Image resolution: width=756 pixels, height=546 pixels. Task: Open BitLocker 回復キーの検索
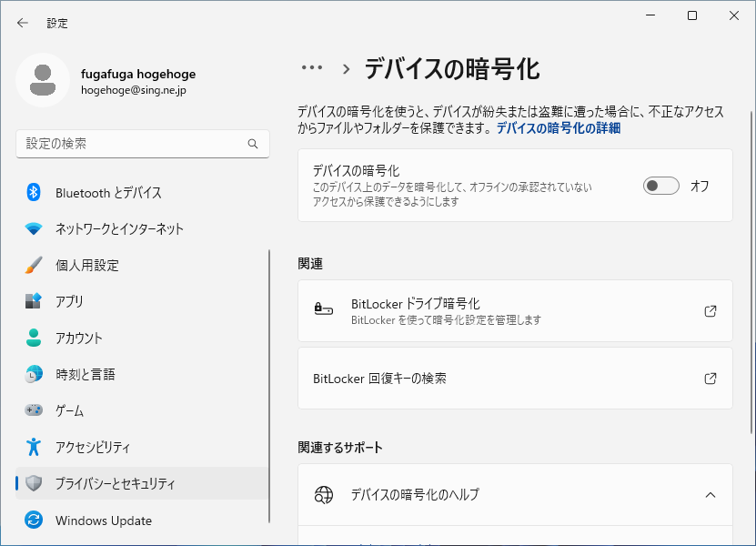coord(515,378)
